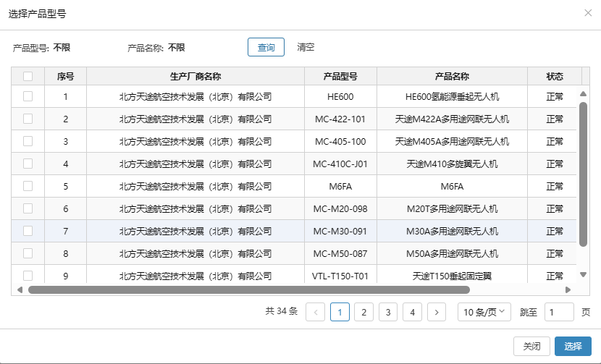Click the vertical scrollbar down arrow
Viewport: 601px width, 364px height.
584,274
